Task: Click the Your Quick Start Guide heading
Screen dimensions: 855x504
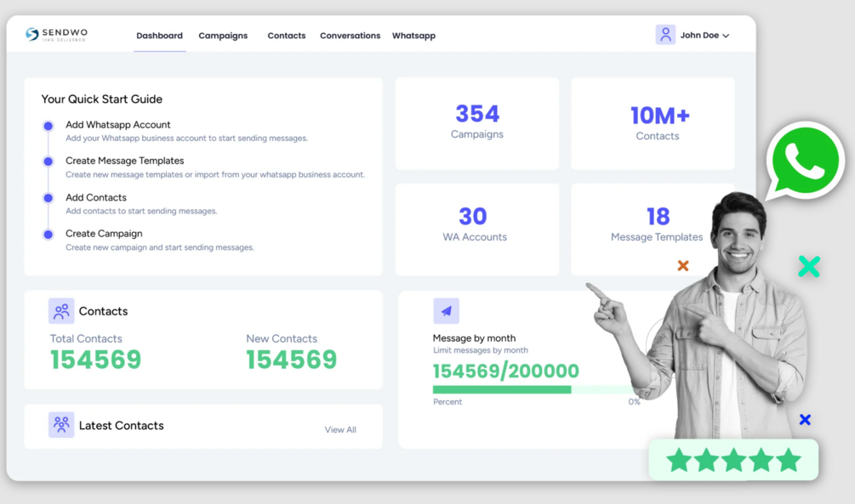Action: tap(102, 99)
